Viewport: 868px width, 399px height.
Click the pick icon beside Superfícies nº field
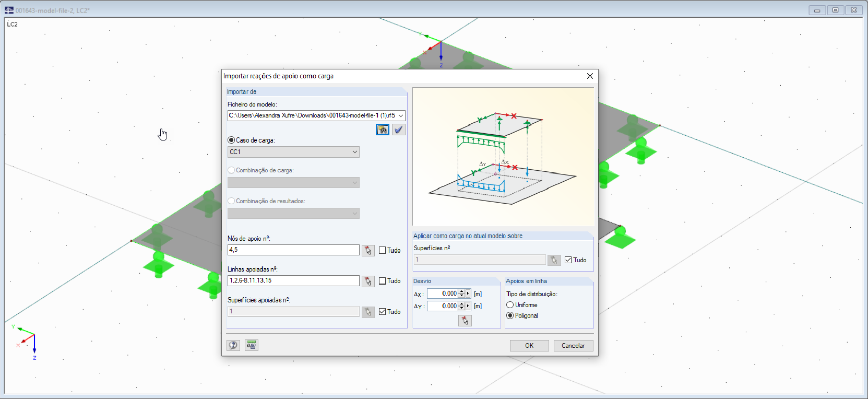(554, 260)
